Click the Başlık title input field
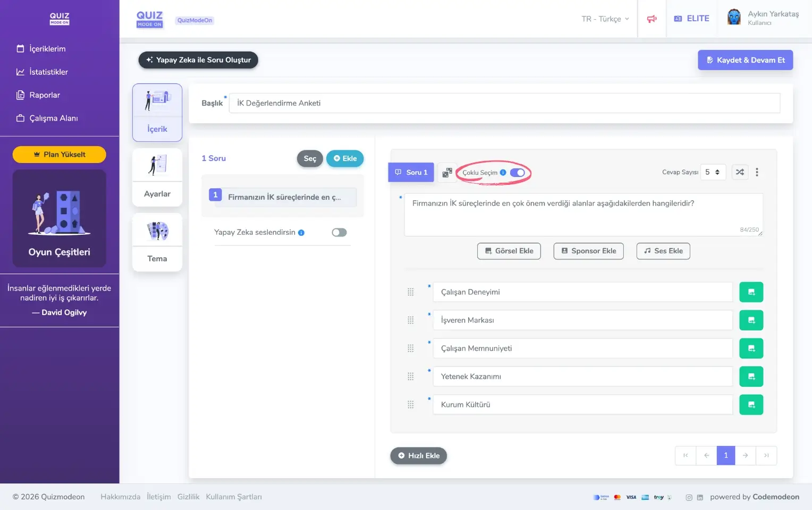Image resolution: width=812 pixels, height=510 pixels. pos(504,103)
